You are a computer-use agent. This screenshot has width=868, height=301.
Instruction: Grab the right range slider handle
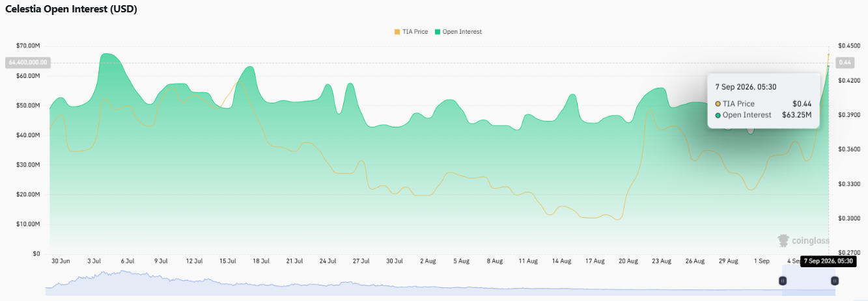(x=835, y=281)
